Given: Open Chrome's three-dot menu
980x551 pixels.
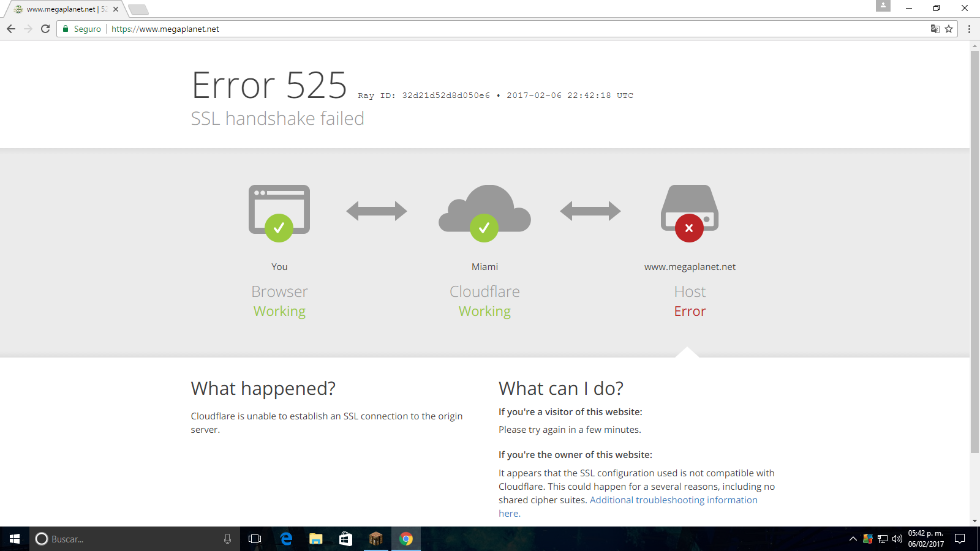Looking at the screenshot, I should (969, 29).
